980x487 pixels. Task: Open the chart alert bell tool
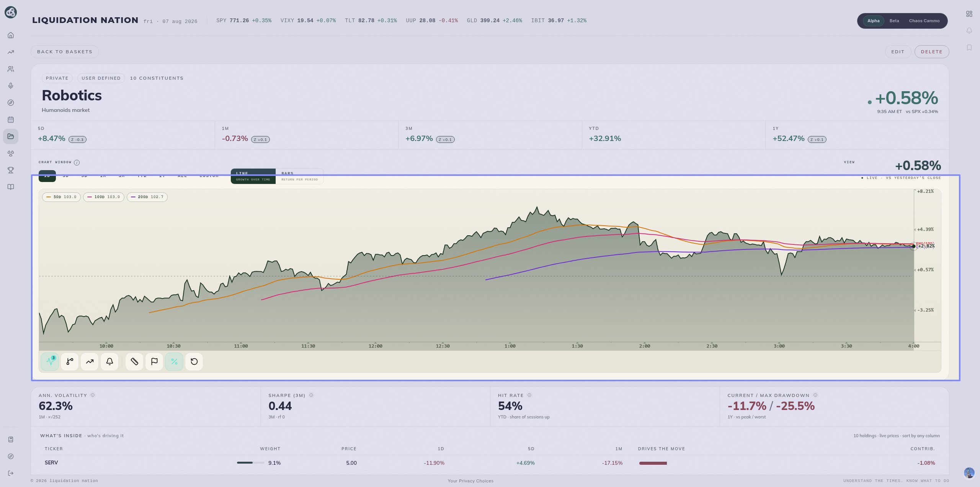point(109,361)
